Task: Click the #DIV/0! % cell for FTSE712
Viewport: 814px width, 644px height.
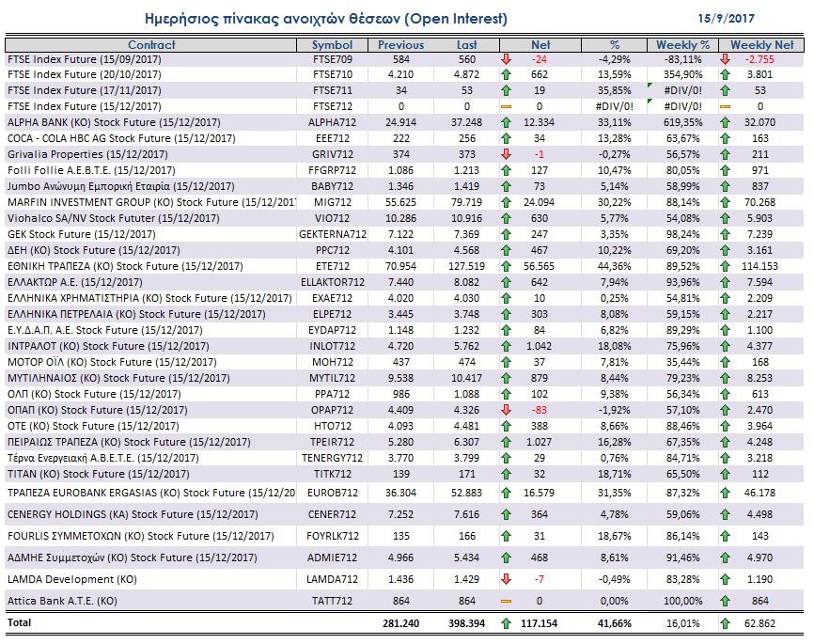Action: point(615,106)
